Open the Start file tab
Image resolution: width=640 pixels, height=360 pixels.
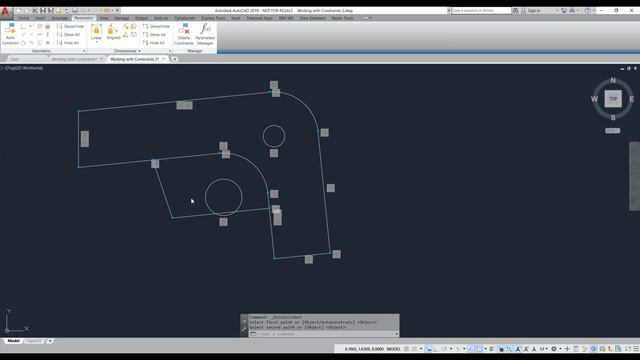click(x=15, y=59)
